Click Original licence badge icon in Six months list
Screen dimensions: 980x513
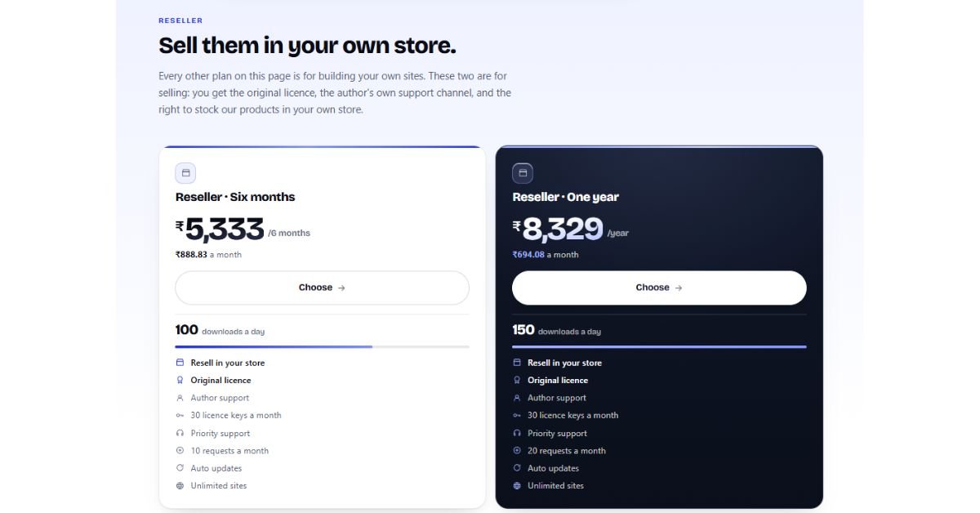(x=180, y=380)
